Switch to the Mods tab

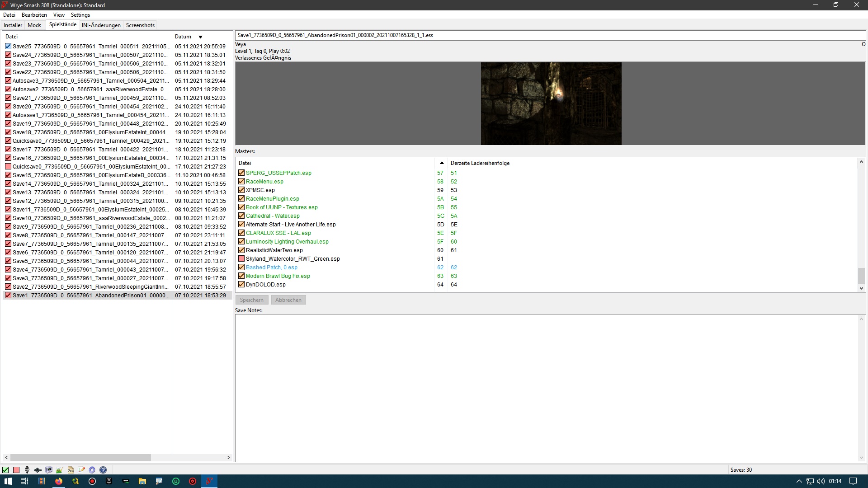(34, 25)
